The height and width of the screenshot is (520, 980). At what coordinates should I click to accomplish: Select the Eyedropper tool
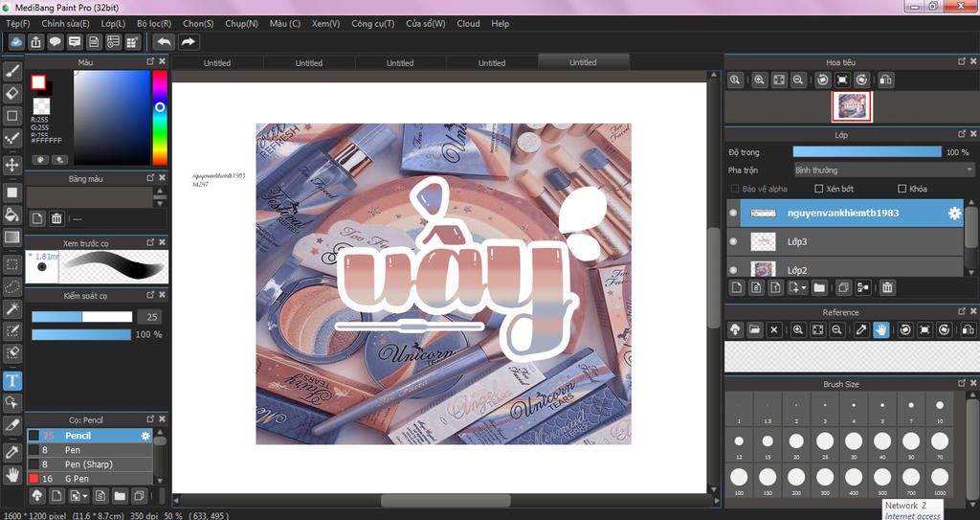11,452
